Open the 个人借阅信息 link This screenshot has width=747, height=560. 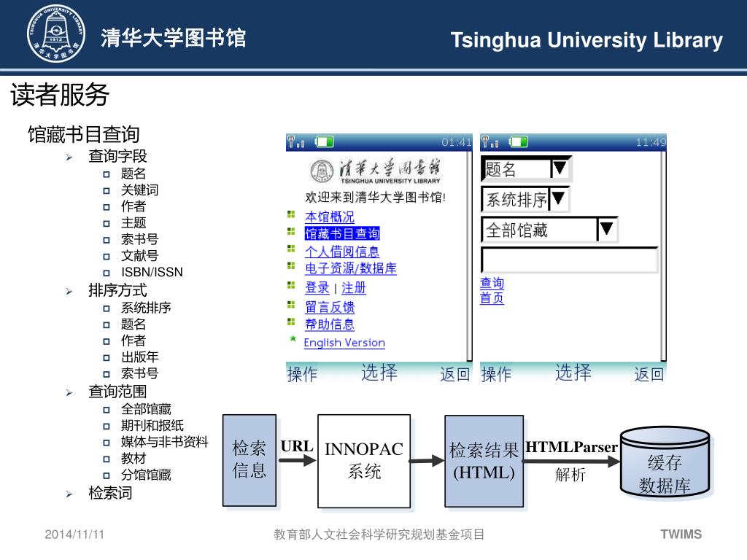tap(342, 252)
